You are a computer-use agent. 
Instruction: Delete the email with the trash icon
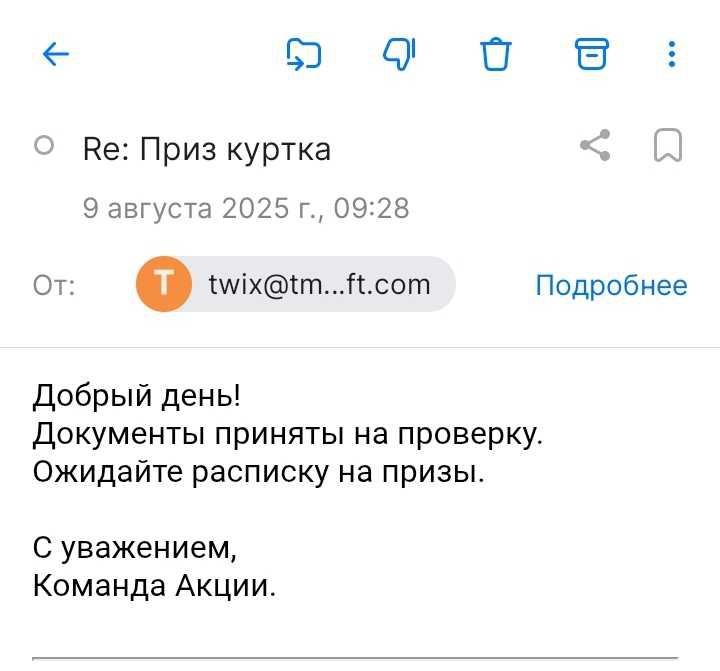click(x=495, y=54)
